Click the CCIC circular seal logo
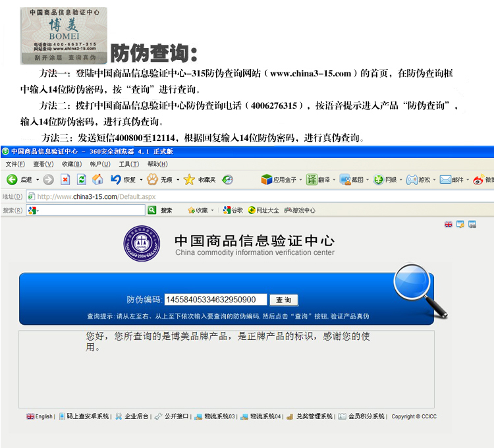Screen dimensions: 494x448 coord(142,243)
